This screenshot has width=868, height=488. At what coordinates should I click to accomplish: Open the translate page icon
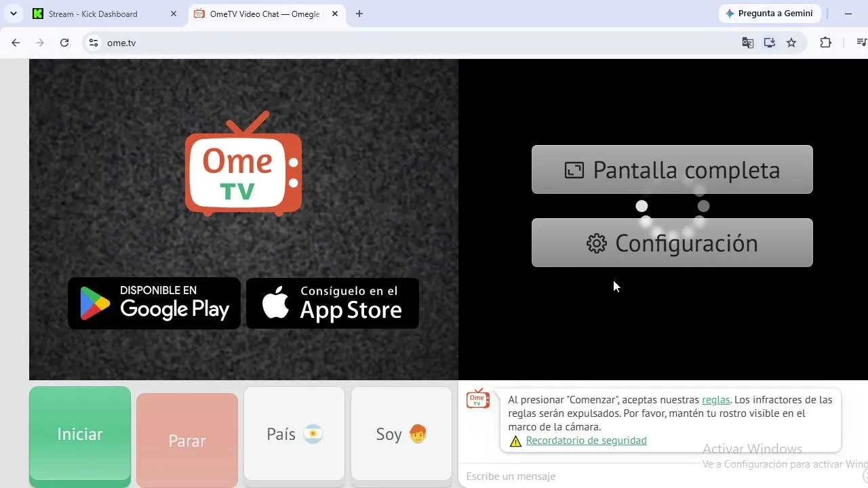[748, 43]
